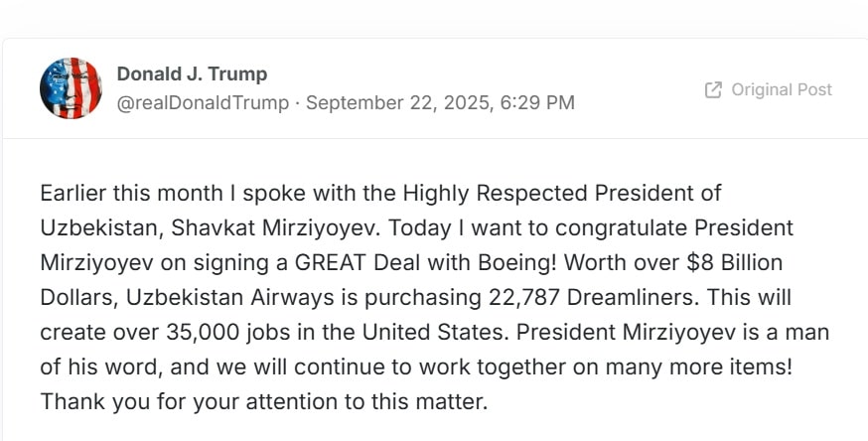Click the September 22, 2025 timestamp
The width and height of the screenshot is (868, 441).
click(x=397, y=103)
